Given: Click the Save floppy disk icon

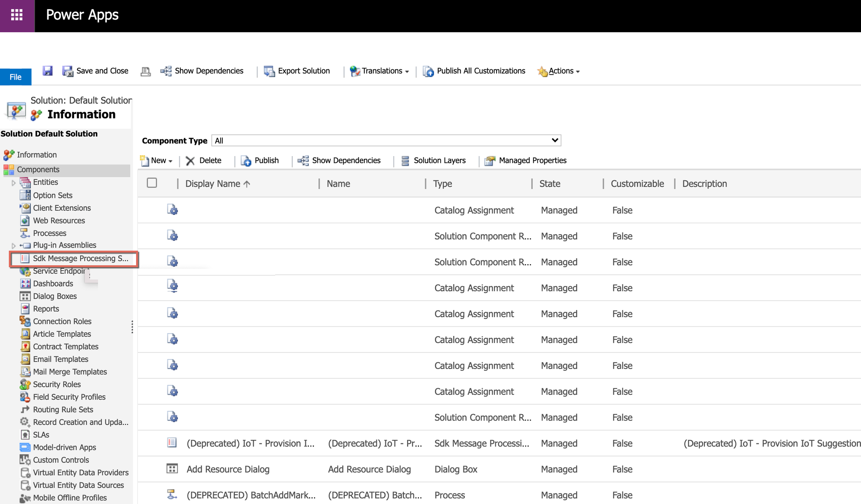Looking at the screenshot, I should pyautogui.click(x=47, y=71).
